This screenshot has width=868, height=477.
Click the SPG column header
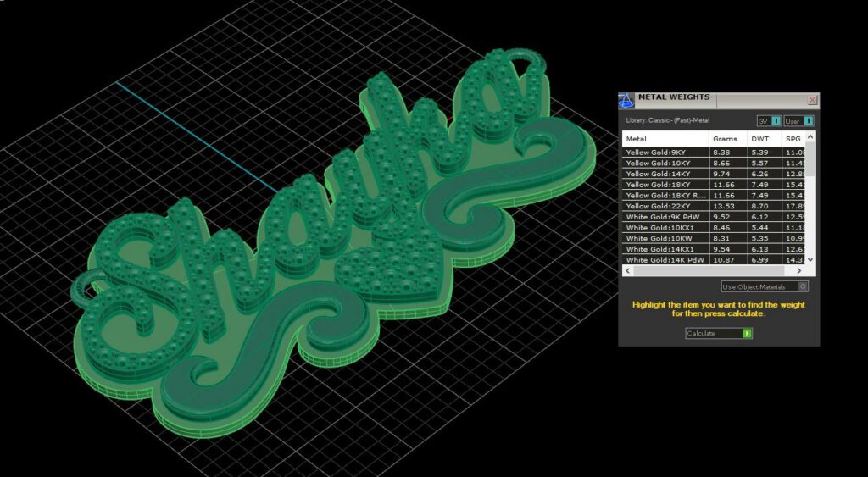[793, 139]
